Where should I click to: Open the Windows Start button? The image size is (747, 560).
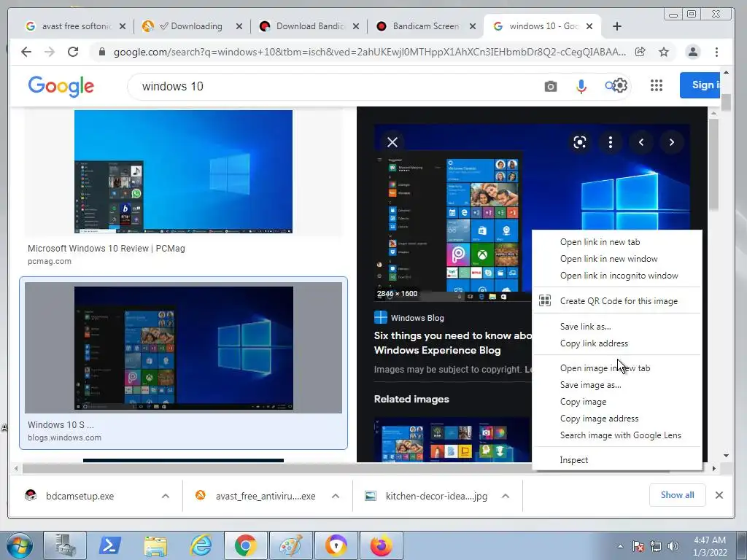[19, 545]
